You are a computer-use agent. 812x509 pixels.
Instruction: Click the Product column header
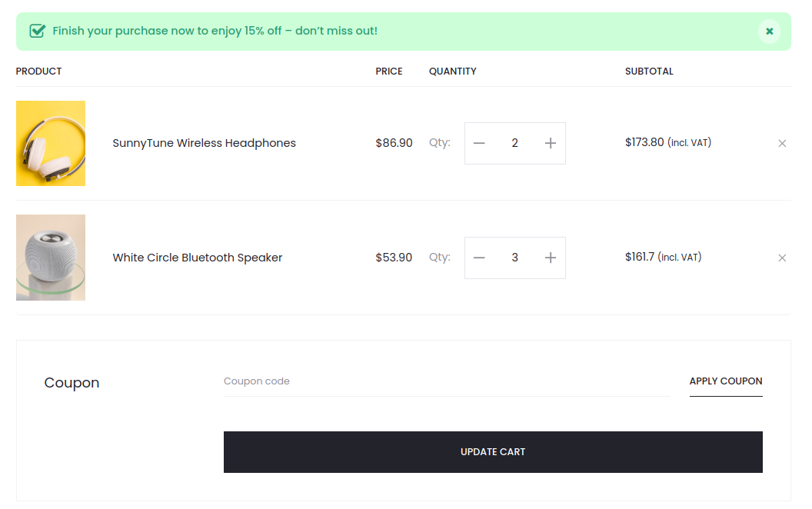pyautogui.click(x=38, y=72)
